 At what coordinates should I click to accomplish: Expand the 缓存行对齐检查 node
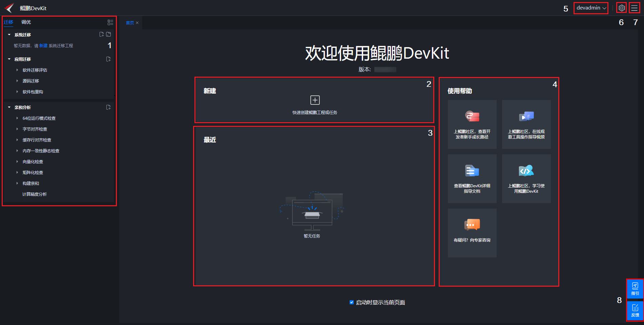[17, 140]
